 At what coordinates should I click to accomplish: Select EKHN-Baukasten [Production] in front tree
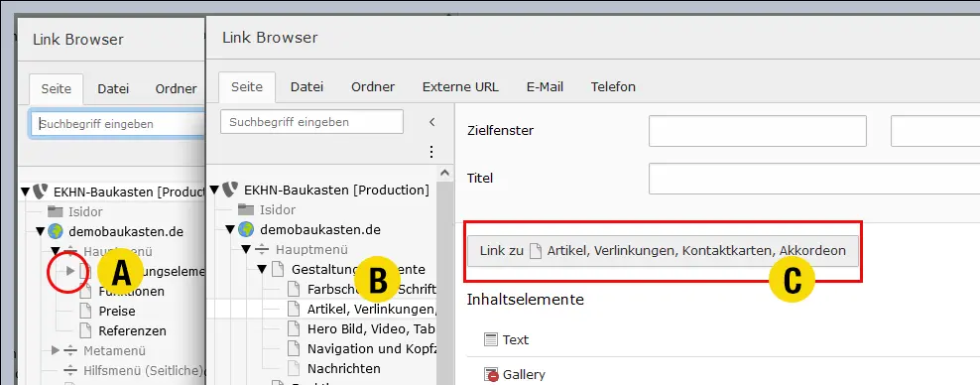pos(336,190)
